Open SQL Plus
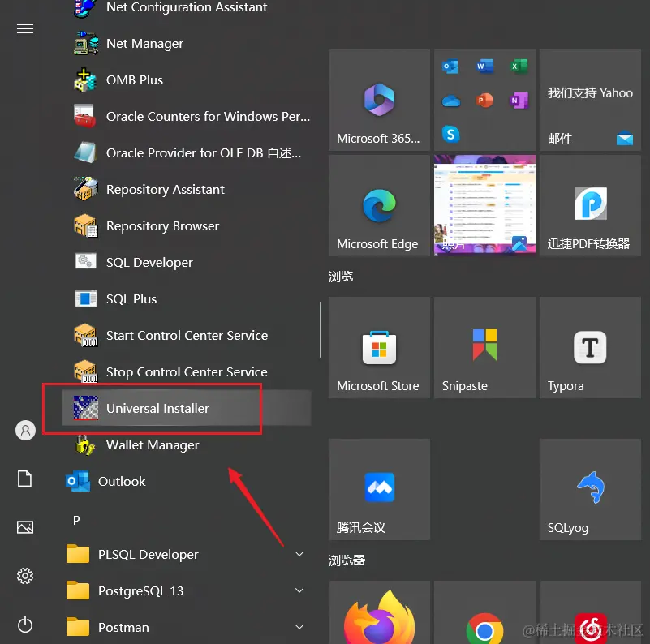This screenshot has height=644, width=650. (x=187, y=298)
